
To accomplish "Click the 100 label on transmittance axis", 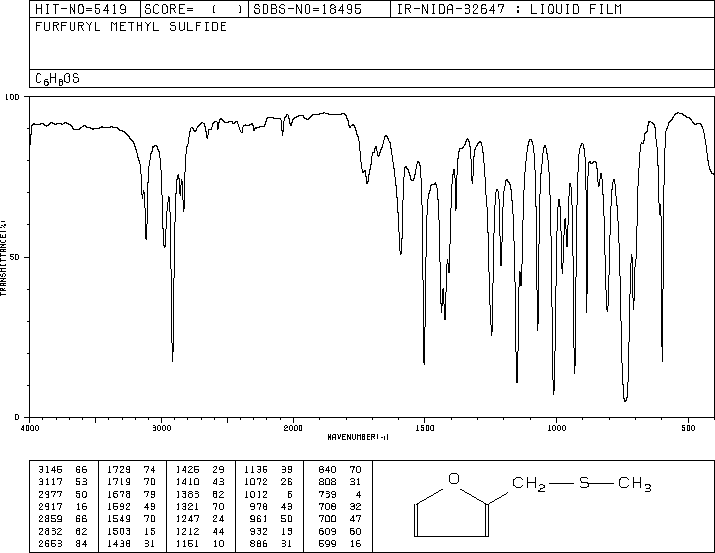I will pos(12,97).
